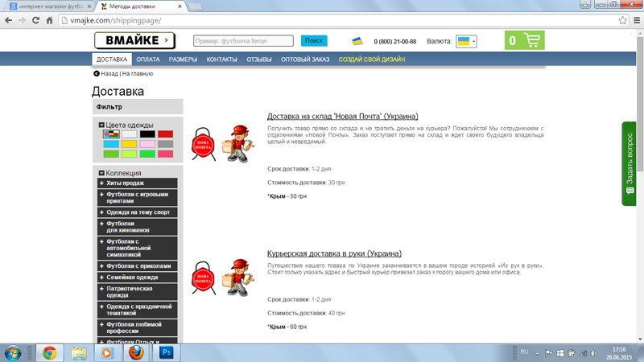
Task: Click the ВМАЙКЕ logo
Action: [x=134, y=40]
